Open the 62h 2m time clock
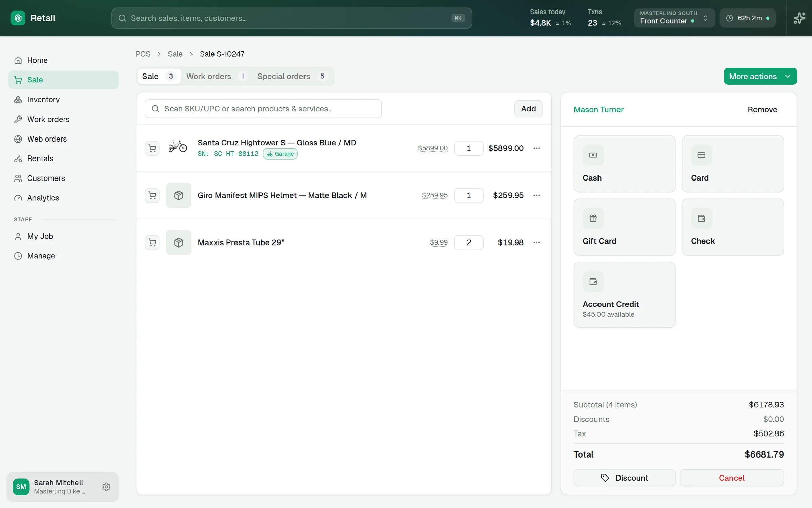 [748, 18]
